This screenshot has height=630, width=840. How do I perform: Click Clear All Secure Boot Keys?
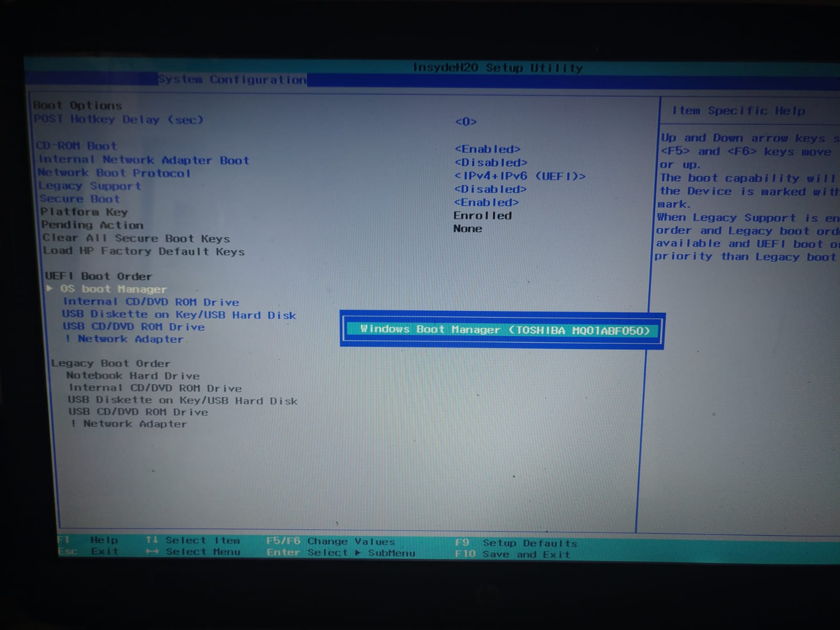[x=136, y=238]
